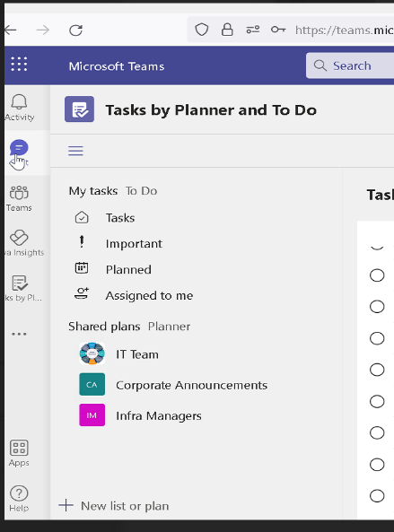Click into the Teams Search box
This screenshot has width=394, height=532.
click(x=350, y=65)
